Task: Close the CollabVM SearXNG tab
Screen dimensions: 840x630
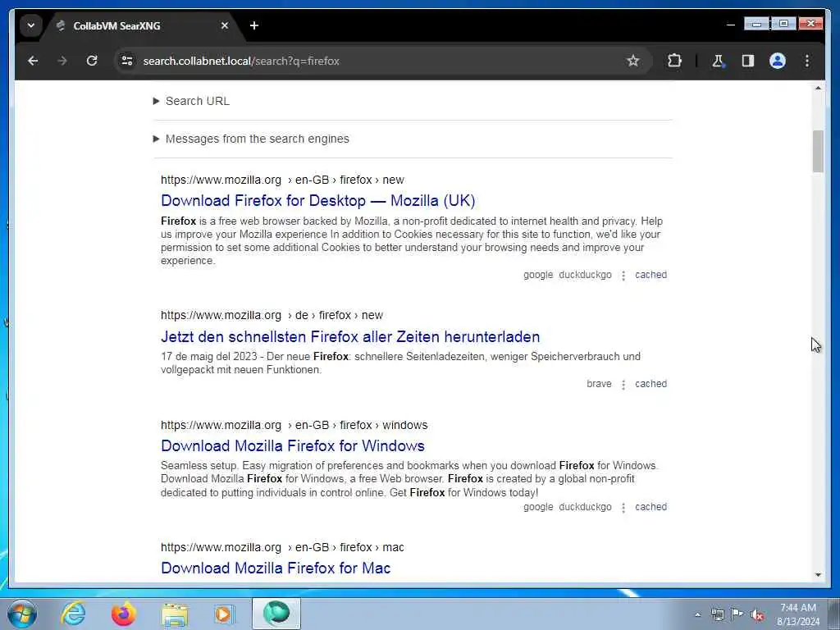Action: (225, 25)
